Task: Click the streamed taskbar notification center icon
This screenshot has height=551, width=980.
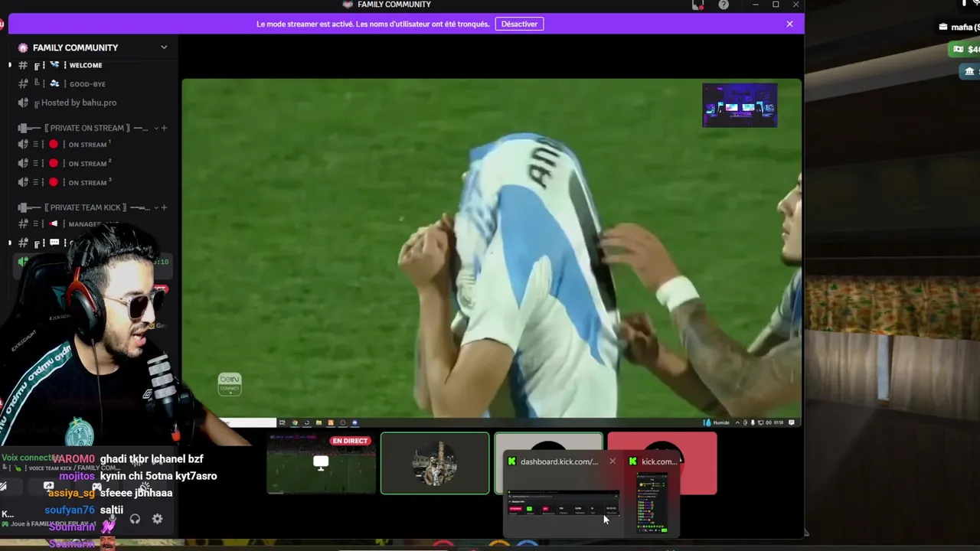Action: click(x=792, y=422)
